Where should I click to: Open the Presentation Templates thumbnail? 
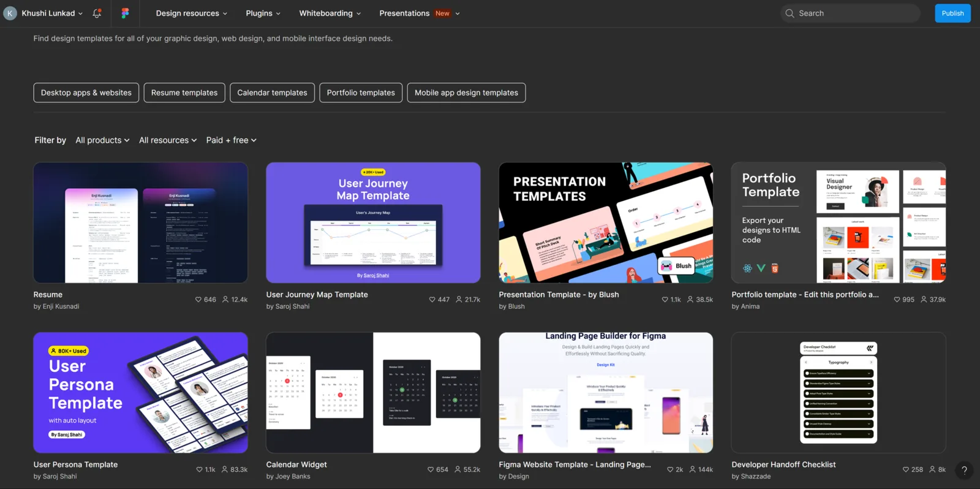point(606,222)
